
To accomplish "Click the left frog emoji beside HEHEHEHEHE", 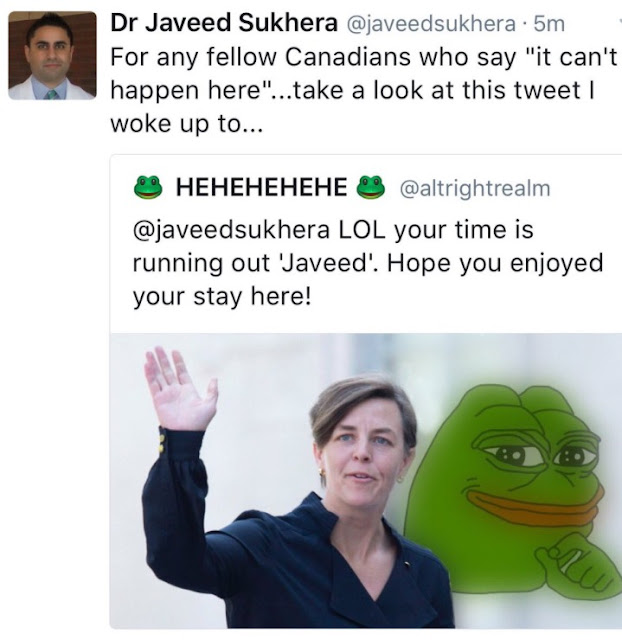I will [148, 187].
